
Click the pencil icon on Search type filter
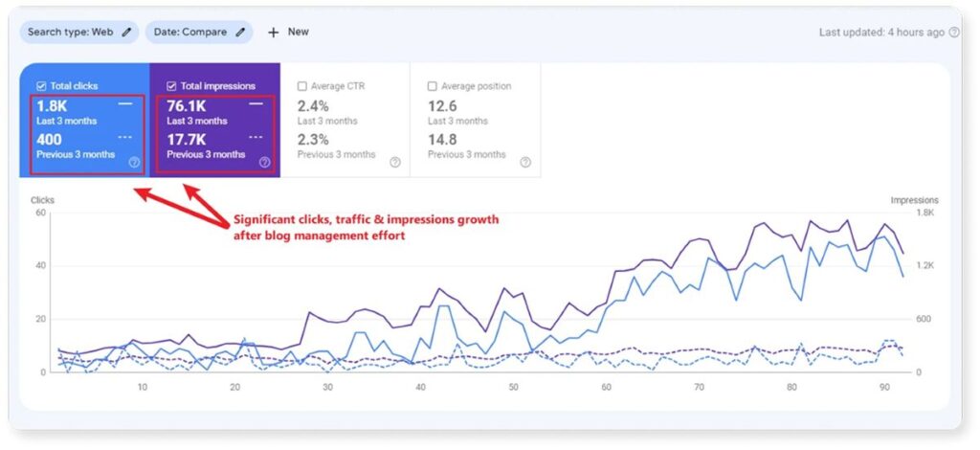[x=126, y=33]
